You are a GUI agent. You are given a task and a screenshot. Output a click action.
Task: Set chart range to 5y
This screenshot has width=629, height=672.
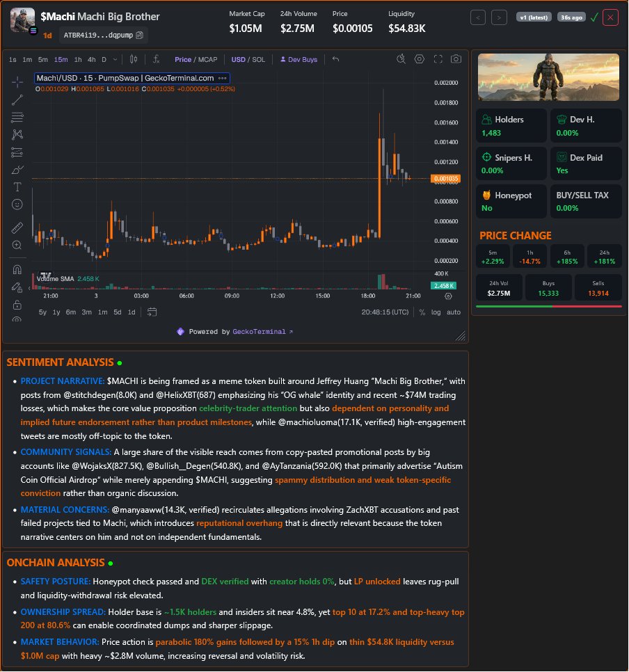(x=42, y=312)
